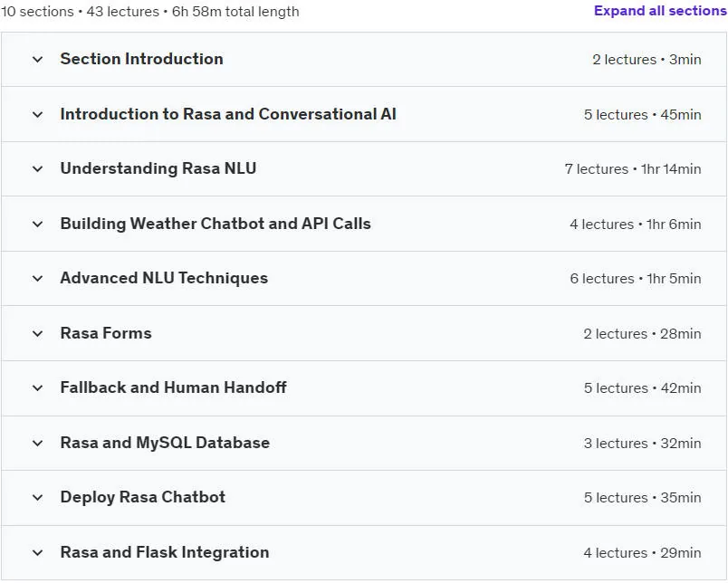Expand chevron for Advanced NLU Techniques
Viewport: 728px width, 583px height.
click(x=38, y=279)
